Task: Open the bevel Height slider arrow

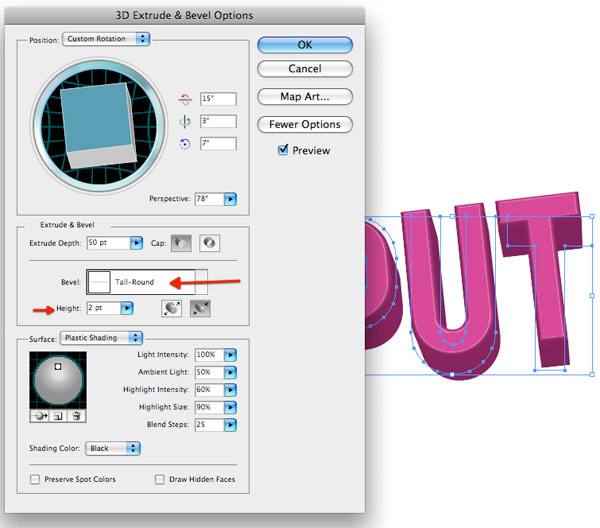Action: click(127, 308)
